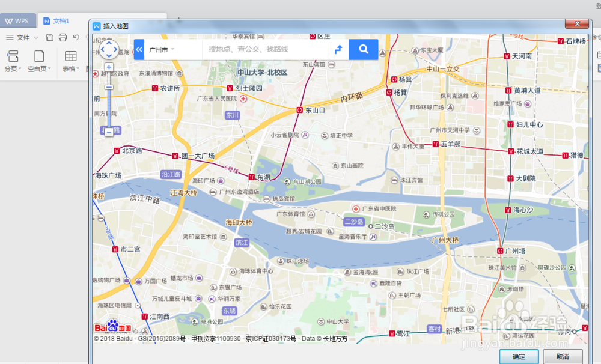This screenshot has height=364, width=601.
Task: Click the 分页 page break icon
Action: (13, 56)
